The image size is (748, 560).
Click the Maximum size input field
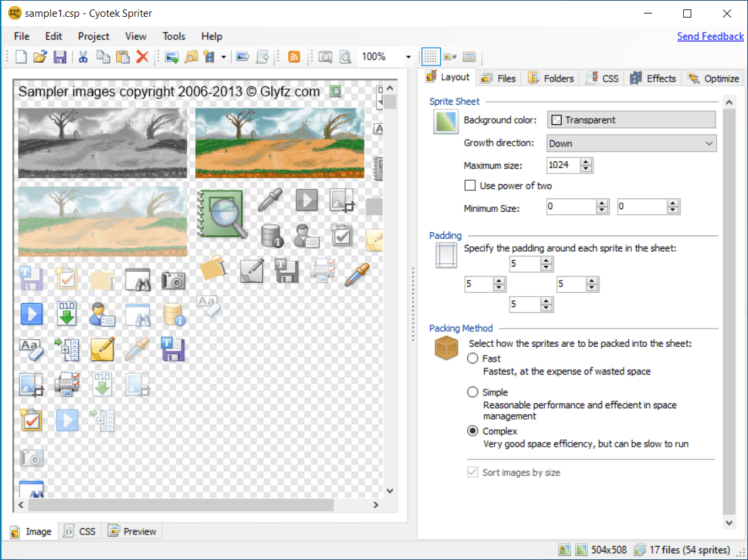pos(564,165)
